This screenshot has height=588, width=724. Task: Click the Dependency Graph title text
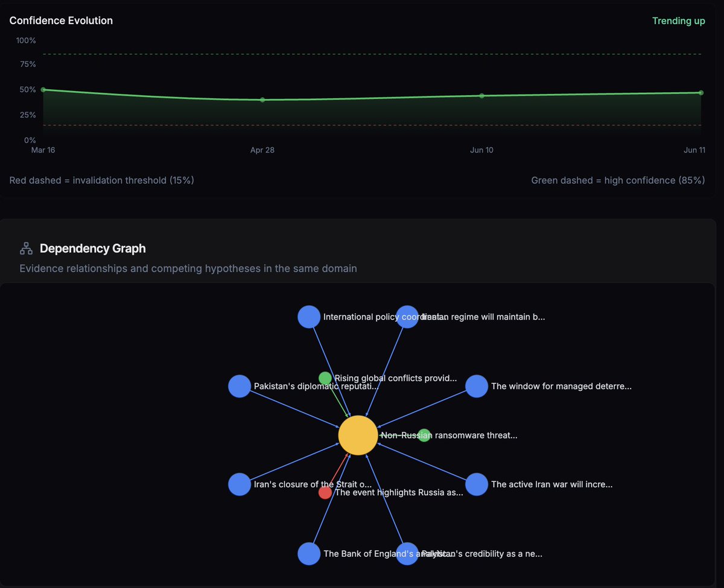[x=93, y=248]
